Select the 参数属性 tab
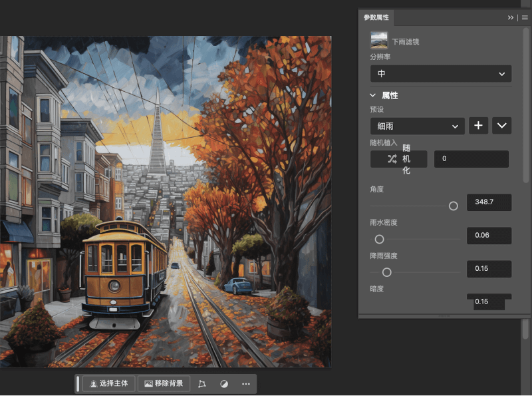The height and width of the screenshot is (396, 532). [376, 19]
